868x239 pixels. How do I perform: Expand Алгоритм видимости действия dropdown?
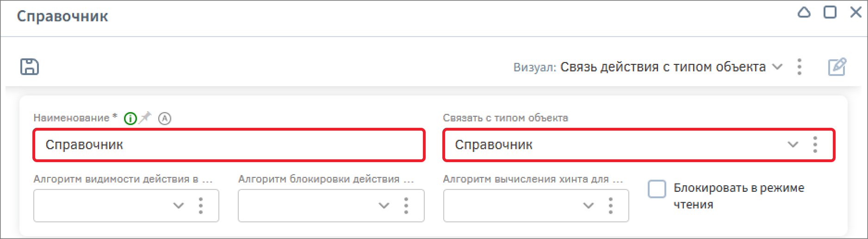(x=179, y=205)
